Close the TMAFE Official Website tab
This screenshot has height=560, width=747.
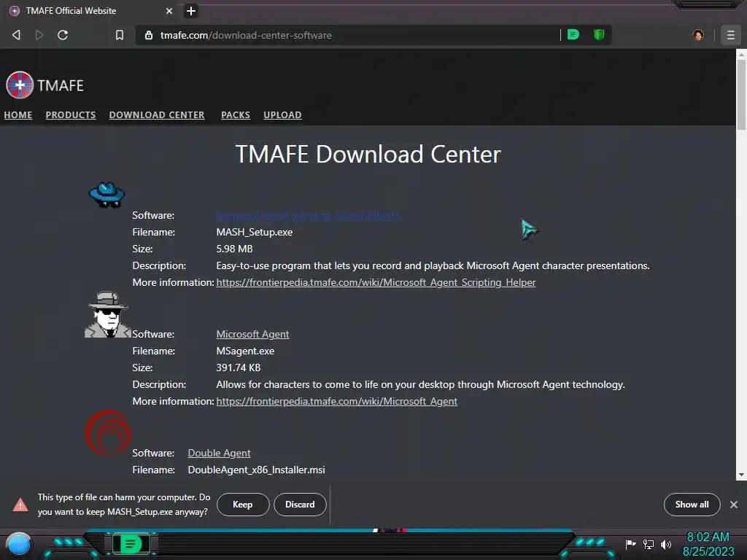[169, 10]
